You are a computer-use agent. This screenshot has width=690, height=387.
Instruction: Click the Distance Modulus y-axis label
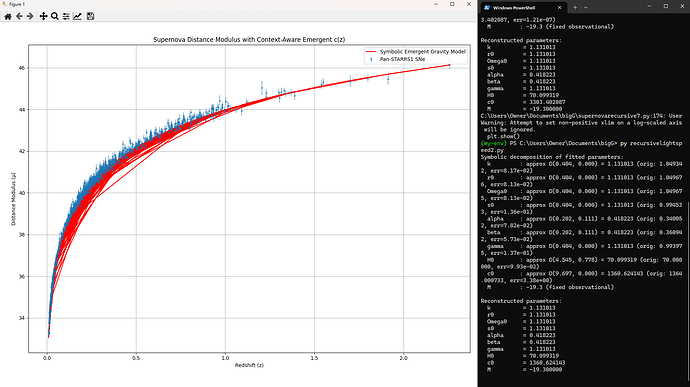(13, 199)
